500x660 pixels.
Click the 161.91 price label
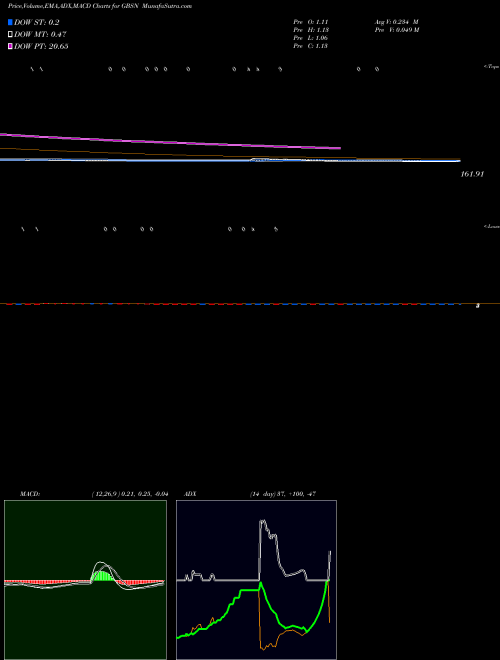(x=472, y=174)
